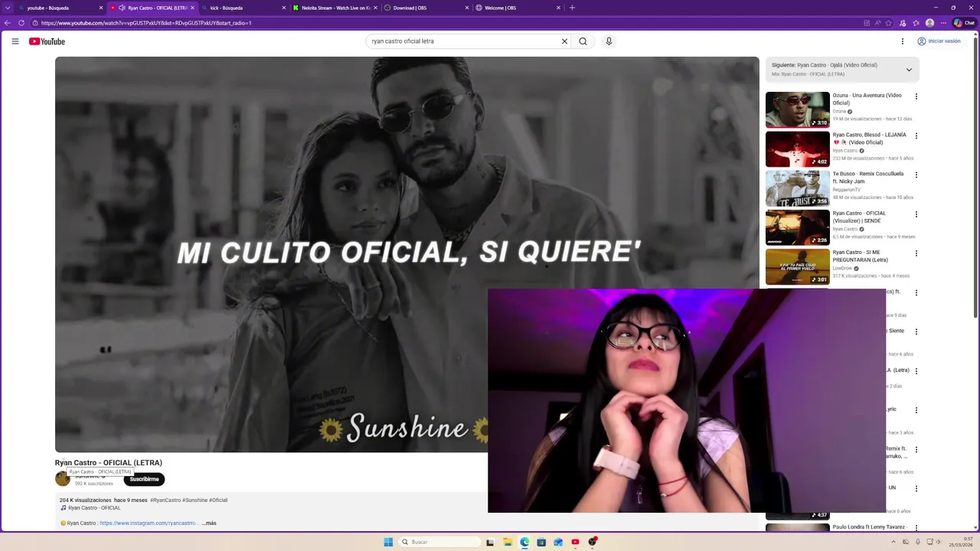Screen dimensions: 980x551
Task: Open options for Paulo Londra video
Action: 916,527
